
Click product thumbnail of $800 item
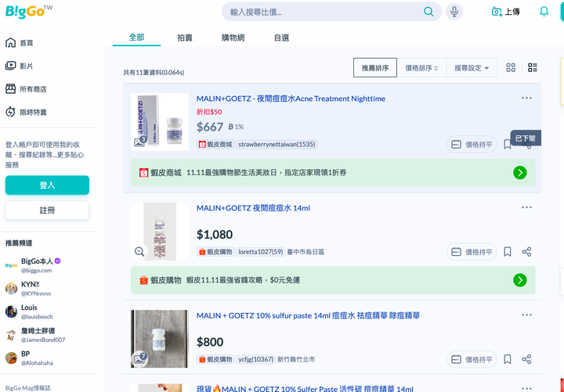(x=160, y=339)
